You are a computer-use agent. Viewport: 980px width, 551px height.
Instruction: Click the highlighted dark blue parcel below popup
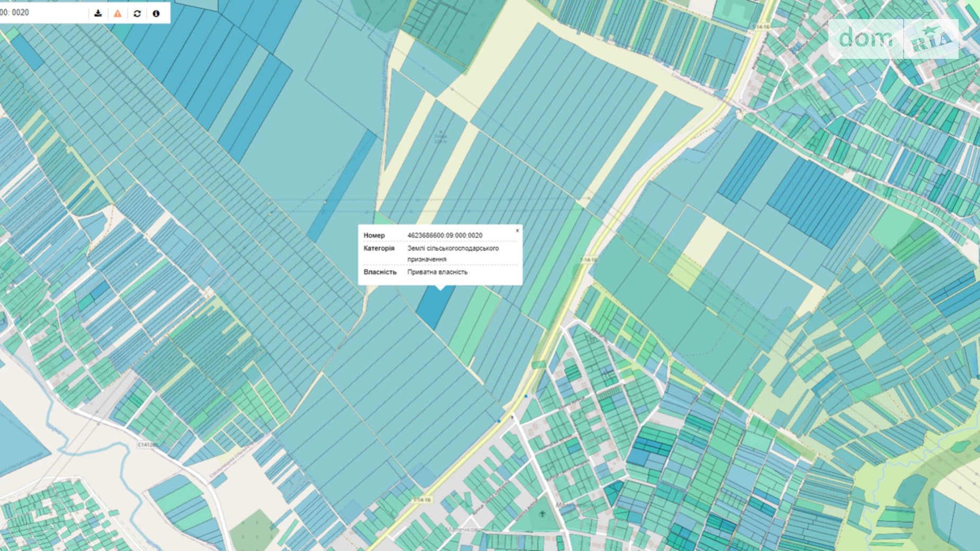pos(434,307)
